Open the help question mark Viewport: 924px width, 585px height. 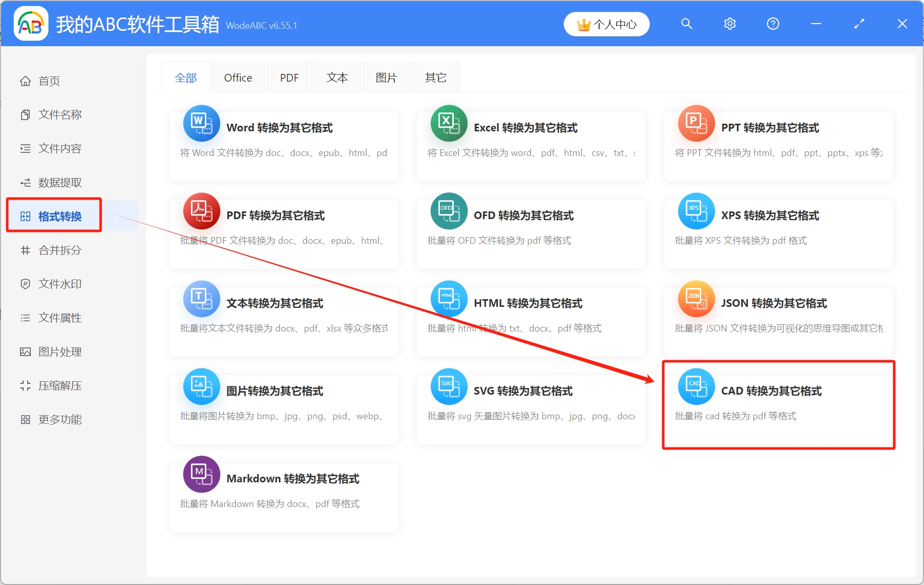pyautogui.click(x=773, y=24)
